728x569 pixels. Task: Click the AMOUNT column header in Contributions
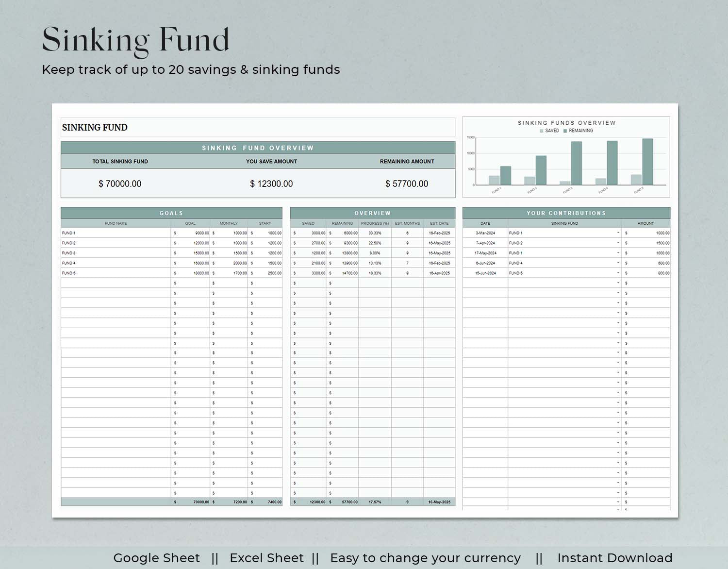(x=646, y=223)
